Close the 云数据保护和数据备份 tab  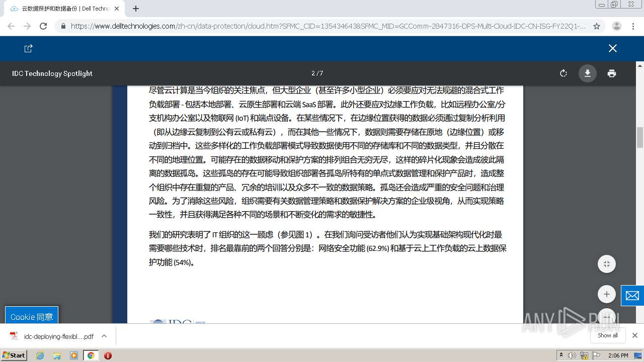(117, 9)
